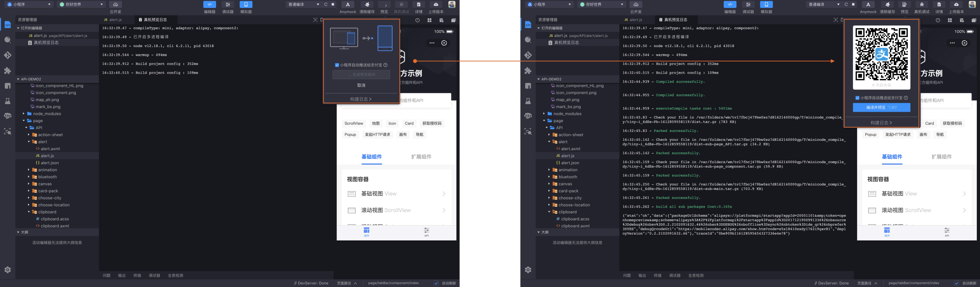Screen dimensions: 980x287
Task: Click the simulator grid icon in left window
Action: point(430,20)
